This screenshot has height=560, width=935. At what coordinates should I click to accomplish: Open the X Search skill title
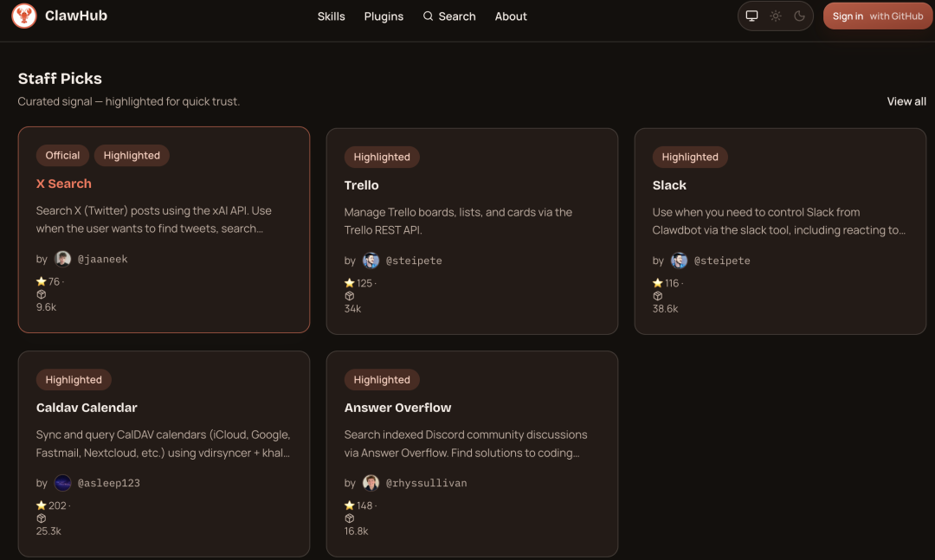pyautogui.click(x=63, y=183)
